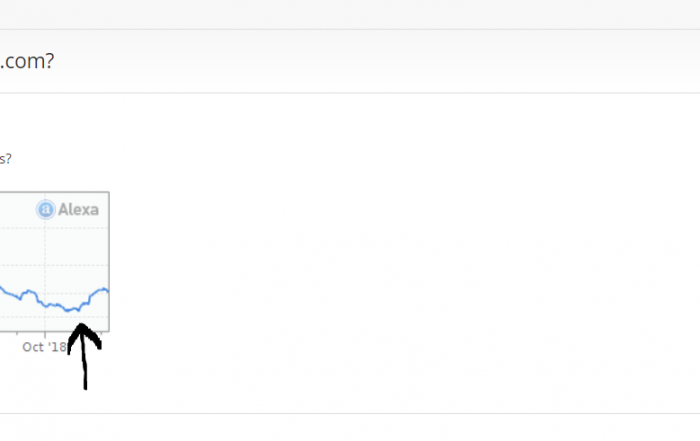
Task: Click the top horizontal dashed gridline in graph
Action: click(x=54, y=228)
